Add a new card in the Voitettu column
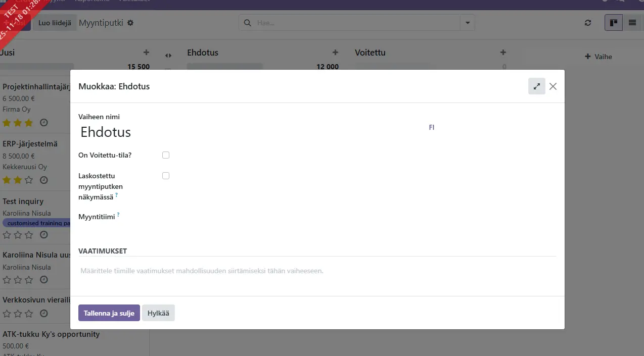 (x=503, y=53)
